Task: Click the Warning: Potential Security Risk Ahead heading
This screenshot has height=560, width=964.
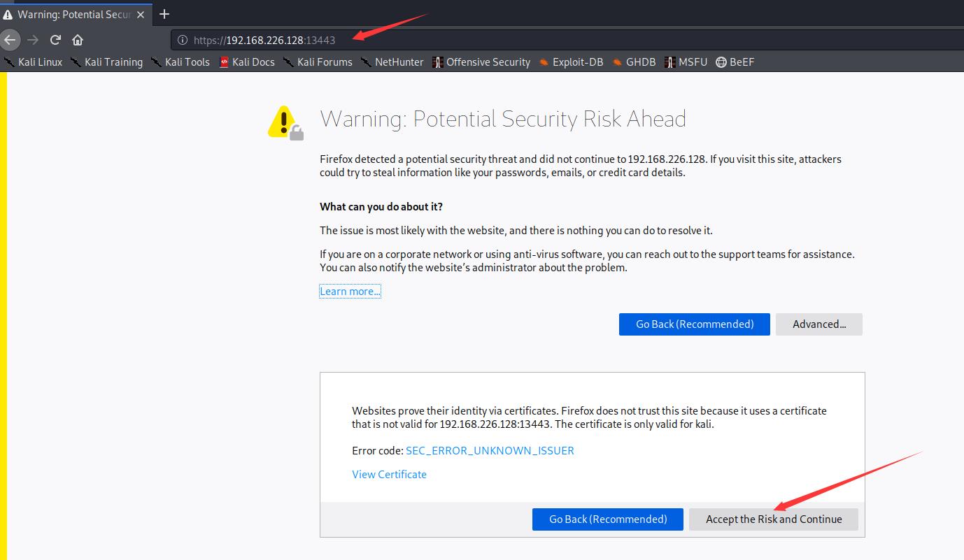Action: [503, 119]
